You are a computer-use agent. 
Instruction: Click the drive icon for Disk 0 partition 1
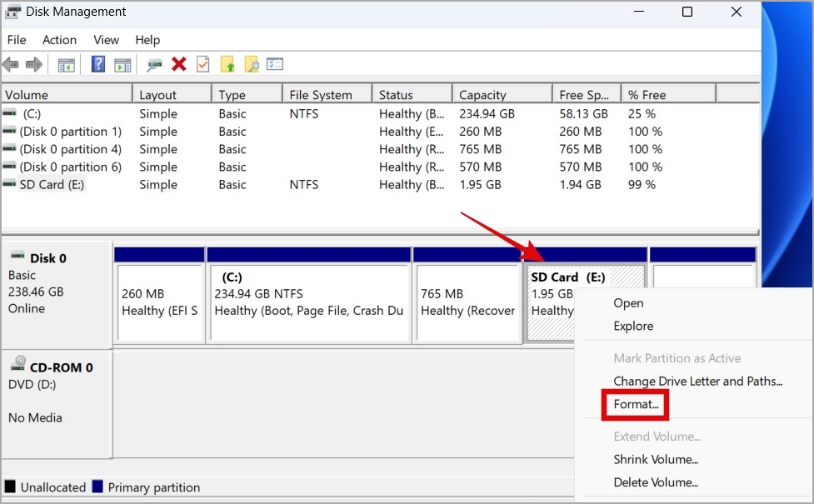(9, 130)
